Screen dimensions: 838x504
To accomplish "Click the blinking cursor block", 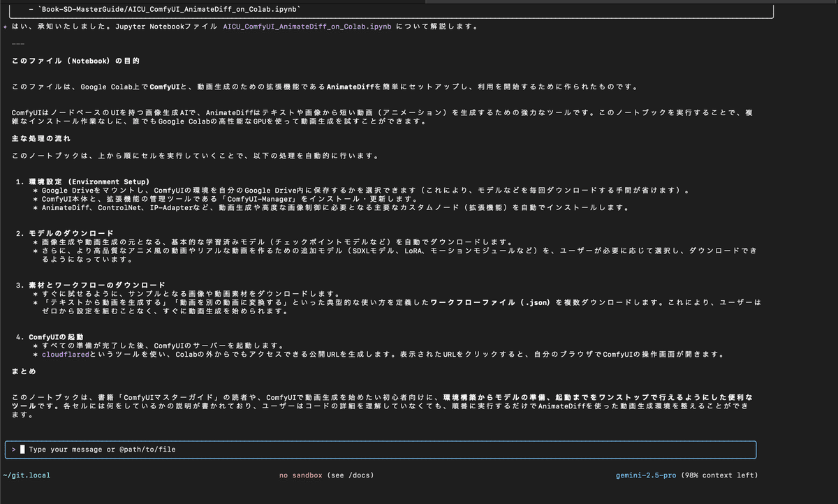I will pos(23,449).
